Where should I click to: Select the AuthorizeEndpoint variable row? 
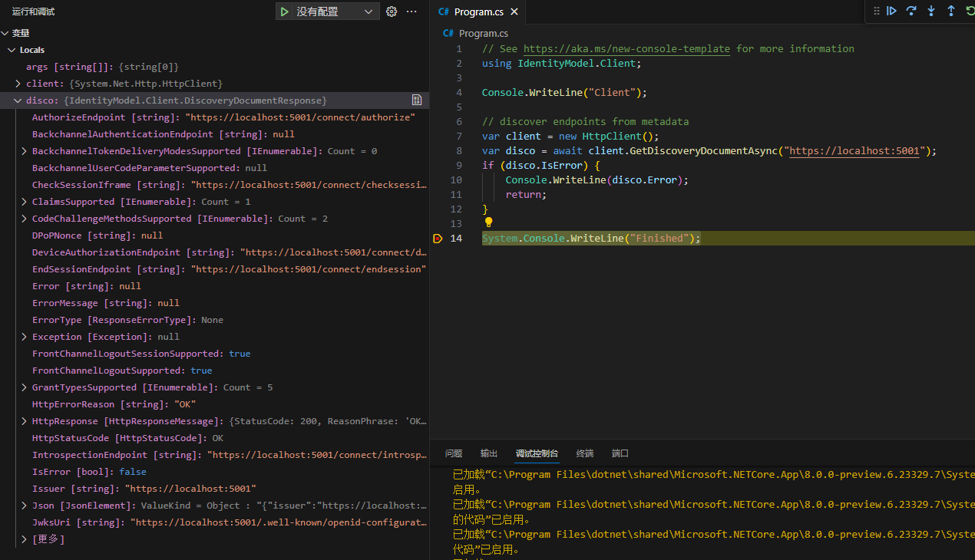click(x=214, y=117)
